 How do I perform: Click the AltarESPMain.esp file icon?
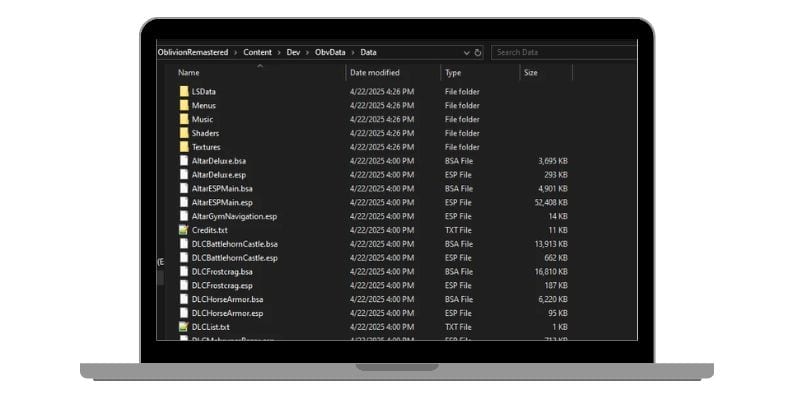tap(184, 202)
